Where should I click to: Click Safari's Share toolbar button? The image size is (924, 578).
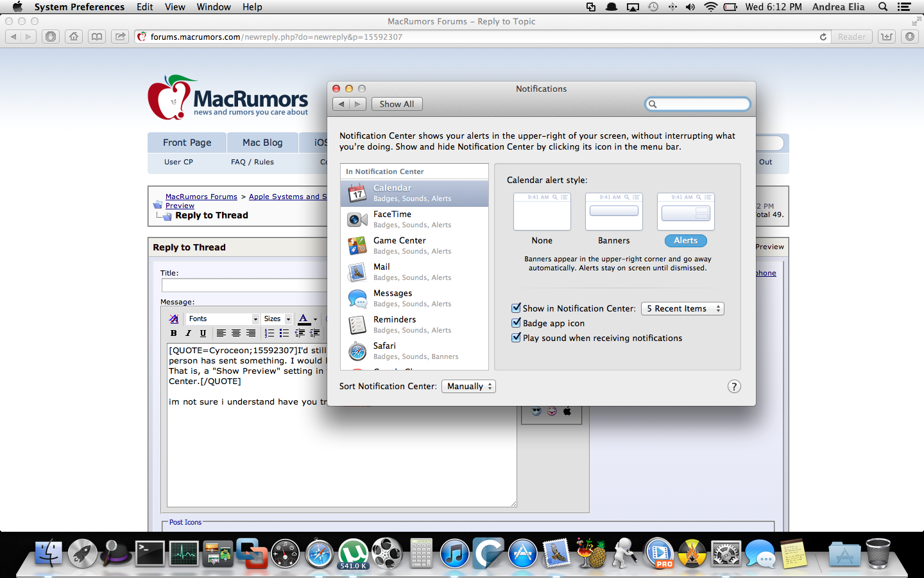tap(120, 37)
